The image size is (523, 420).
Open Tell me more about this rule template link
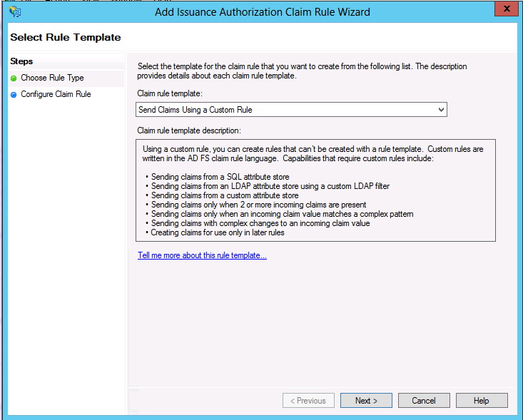point(202,255)
